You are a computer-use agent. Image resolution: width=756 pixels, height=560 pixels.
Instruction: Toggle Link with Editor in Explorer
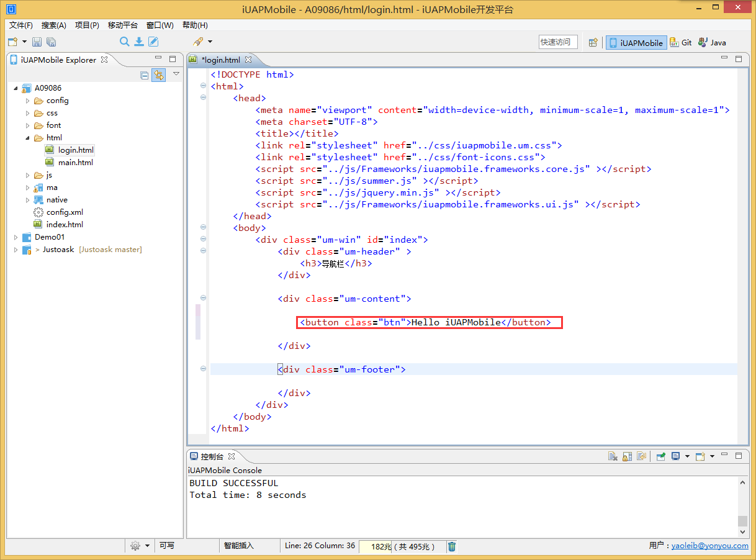pyautogui.click(x=159, y=75)
